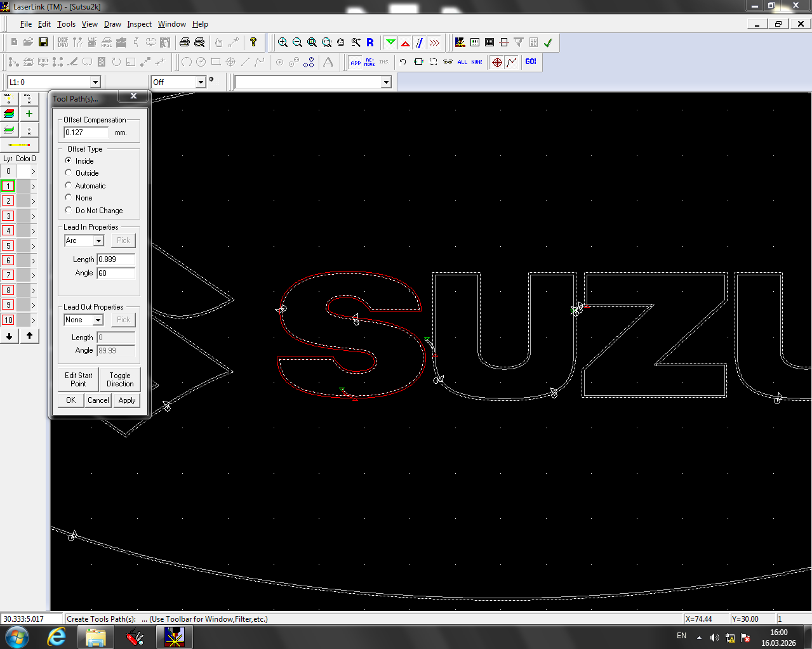Open the Lead In type Arc dropdown
This screenshot has height=649, width=812.
pos(98,241)
